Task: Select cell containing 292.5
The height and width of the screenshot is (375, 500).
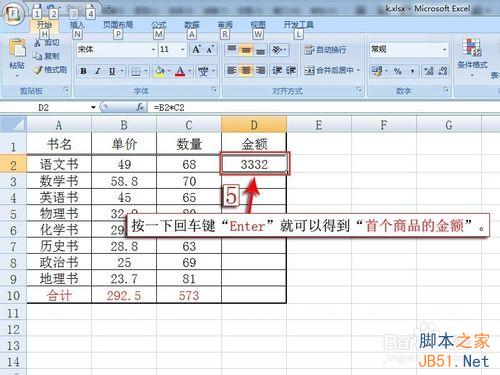Action: 124,295
